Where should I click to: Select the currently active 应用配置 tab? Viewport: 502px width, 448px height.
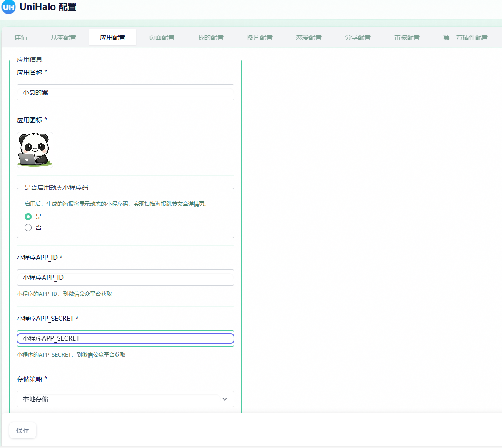pos(112,37)
